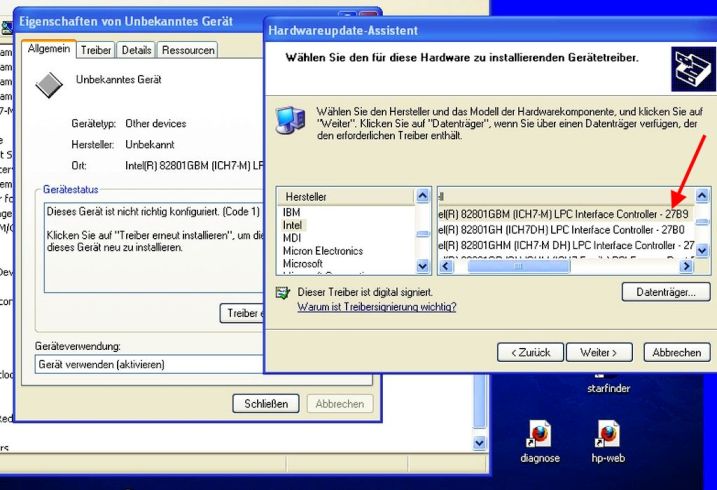Click background window scroll down arrow
The height and width of the screenshot is (490, 717).
(479, 443)
